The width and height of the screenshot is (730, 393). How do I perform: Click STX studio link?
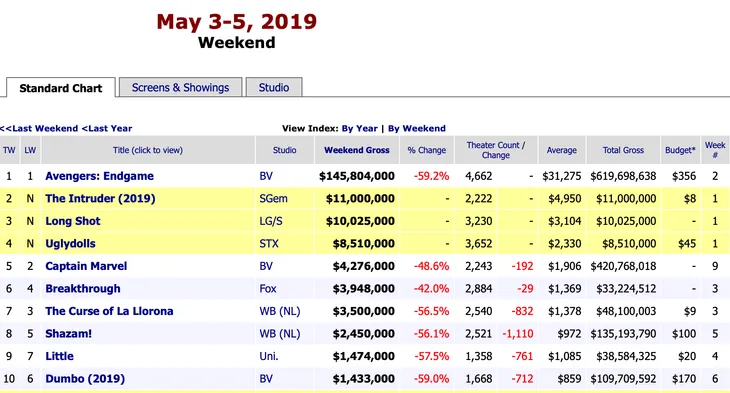pos(269,244)
